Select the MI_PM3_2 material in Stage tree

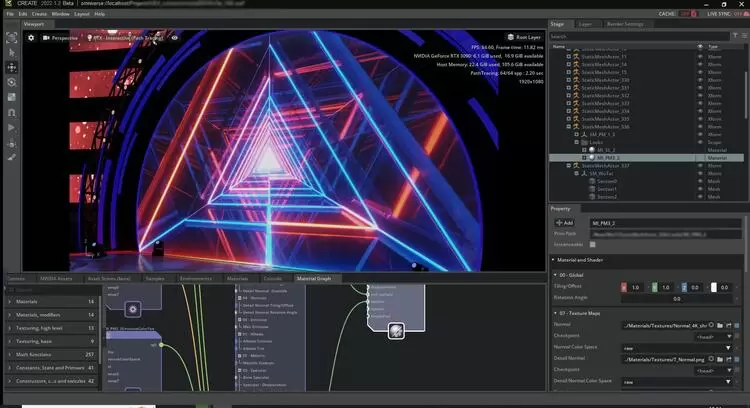608,158
